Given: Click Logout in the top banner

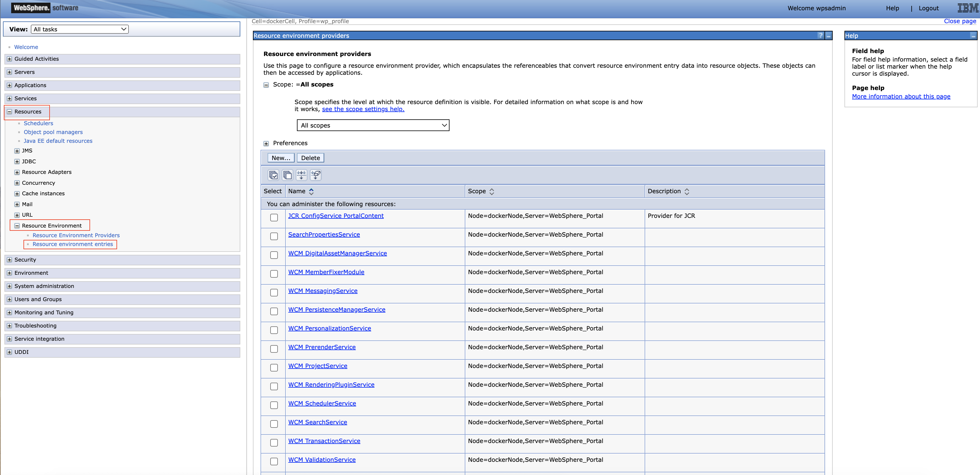Looking at the screenshot, I should 929,8.
